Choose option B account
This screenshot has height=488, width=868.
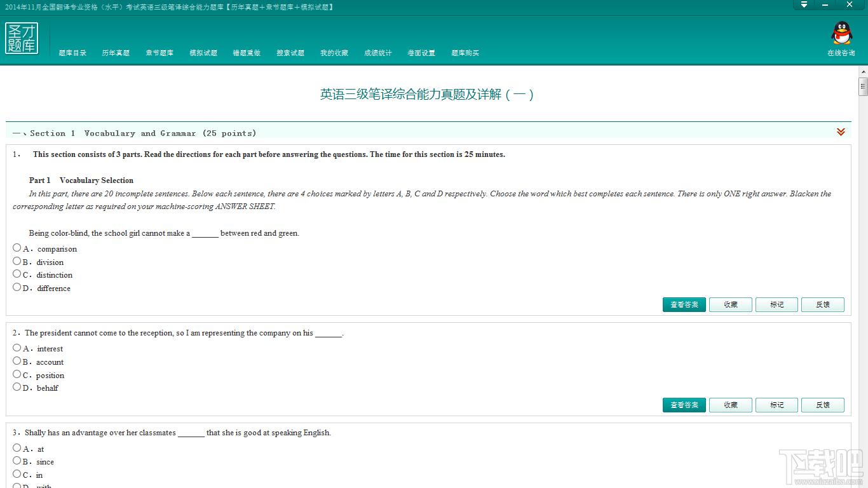17,361
